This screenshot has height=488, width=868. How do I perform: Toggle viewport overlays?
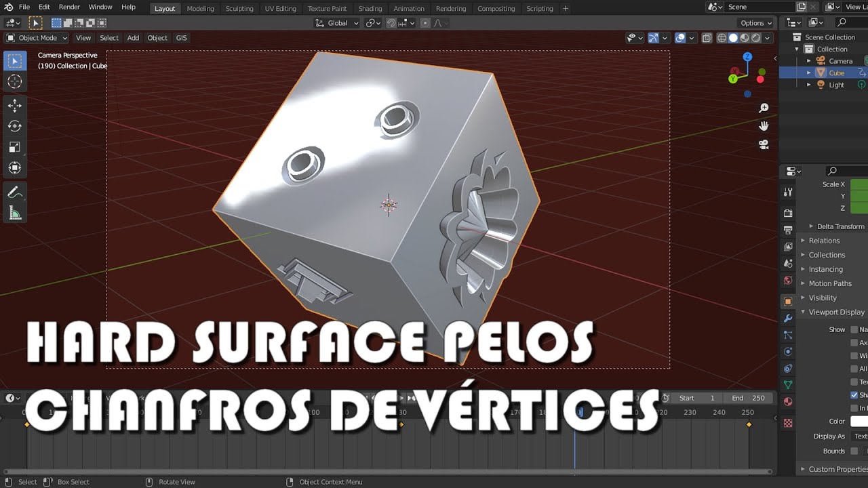point(680,38)
